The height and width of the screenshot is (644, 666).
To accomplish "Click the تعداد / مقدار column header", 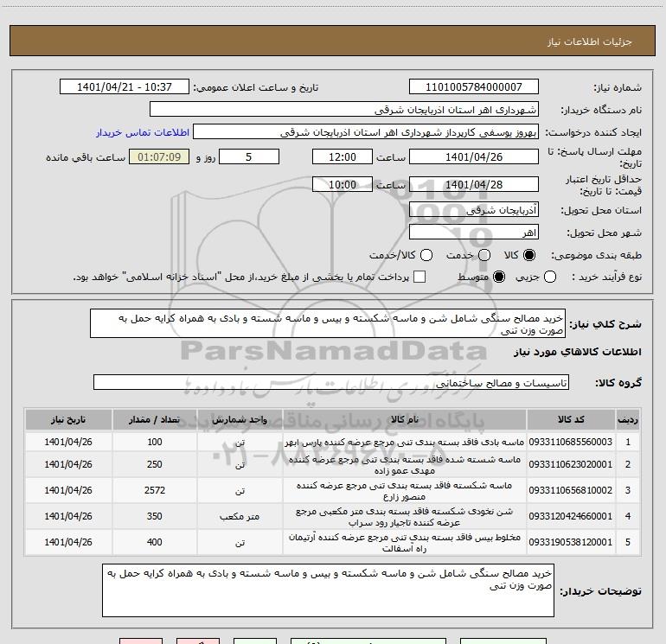I will [155, 420].
